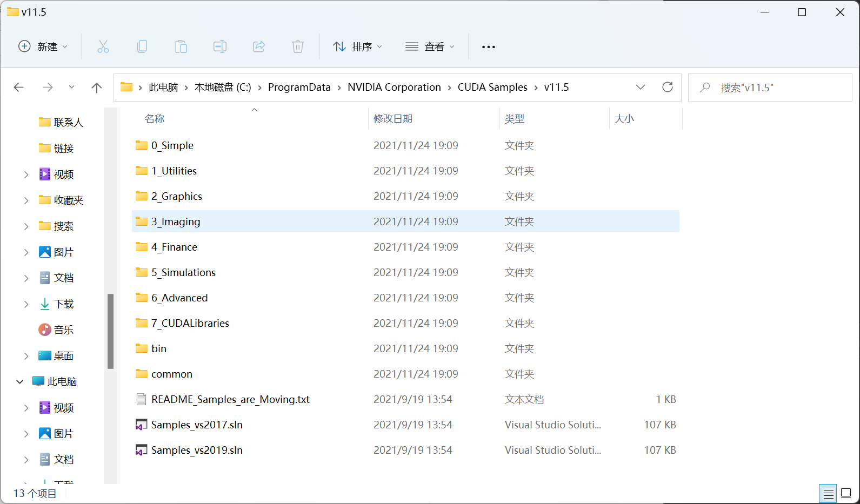Sort by 大小 column header

[x=624, y=118]
